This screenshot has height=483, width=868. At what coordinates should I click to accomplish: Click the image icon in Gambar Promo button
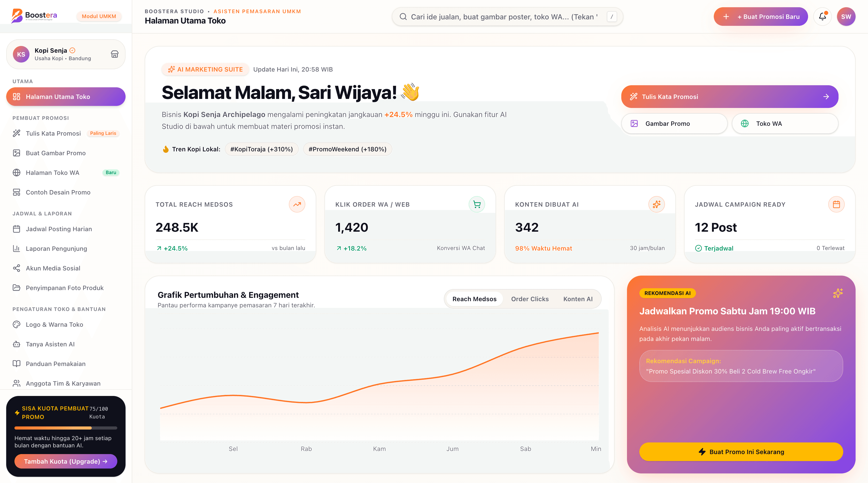[x=634, y=124]
